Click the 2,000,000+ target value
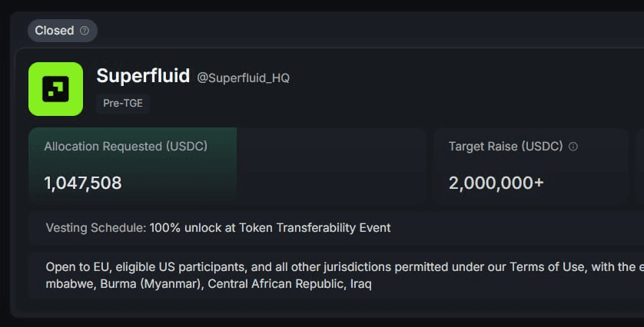This screenshot has width=644, height=327. pos(496,183)
